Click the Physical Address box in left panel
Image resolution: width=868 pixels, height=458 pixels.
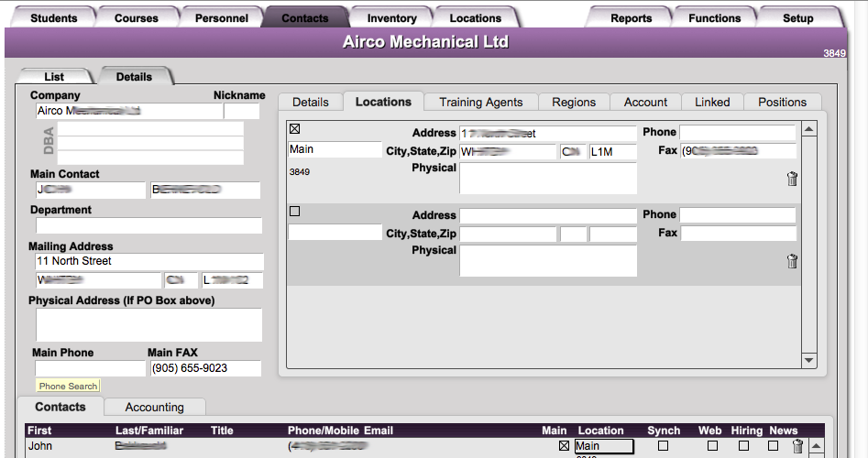[148, 324]
